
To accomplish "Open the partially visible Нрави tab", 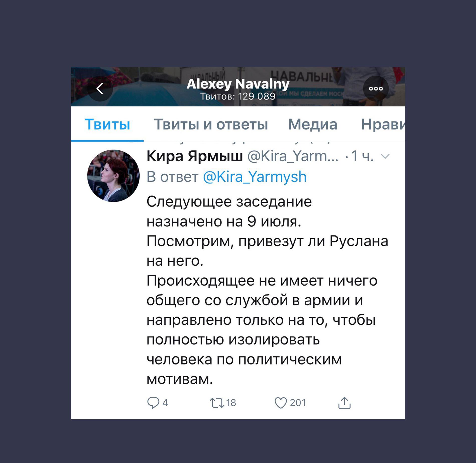I will (383, 124).
